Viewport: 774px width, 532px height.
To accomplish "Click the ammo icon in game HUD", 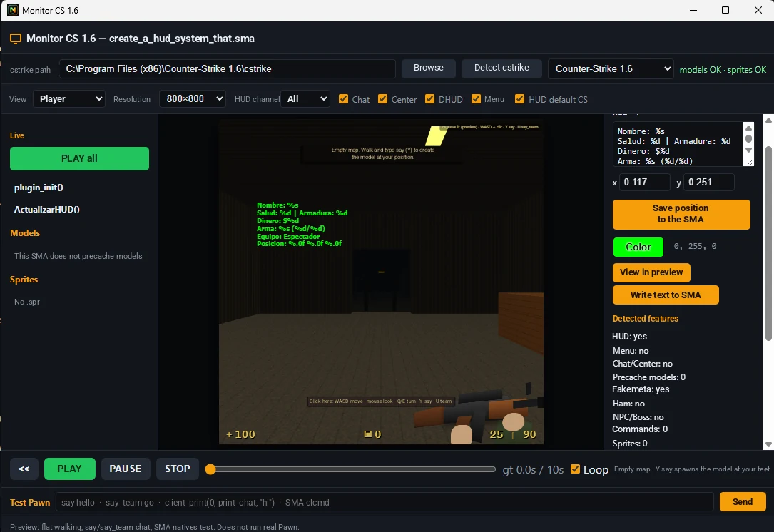I will point(367,434).
